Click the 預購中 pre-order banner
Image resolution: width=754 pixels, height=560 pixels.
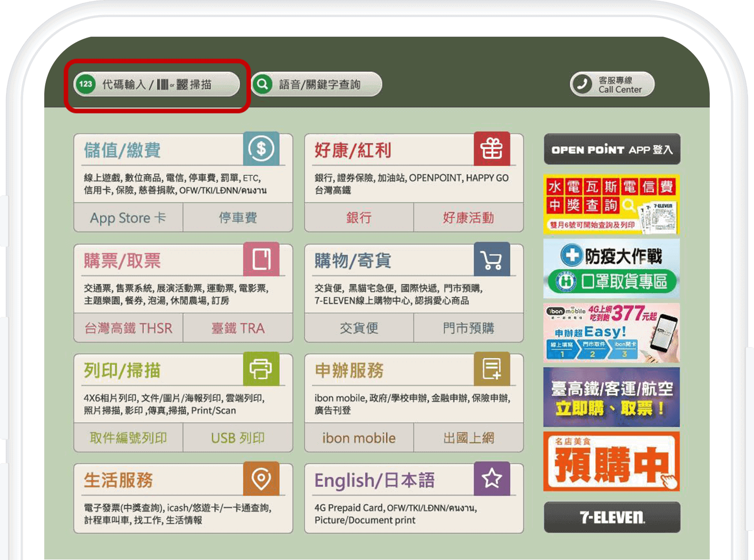coord(611,462)
